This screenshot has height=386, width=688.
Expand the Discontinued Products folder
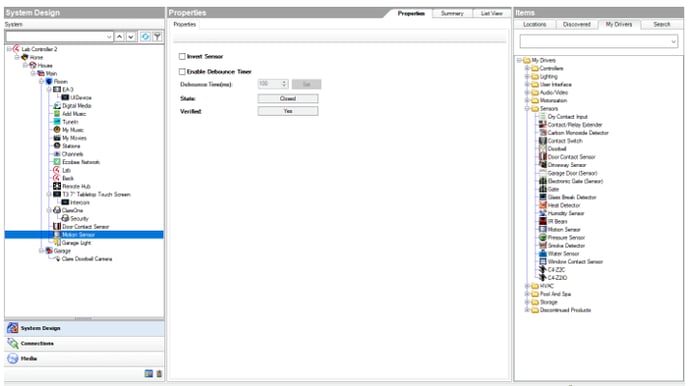coord(527,310)
